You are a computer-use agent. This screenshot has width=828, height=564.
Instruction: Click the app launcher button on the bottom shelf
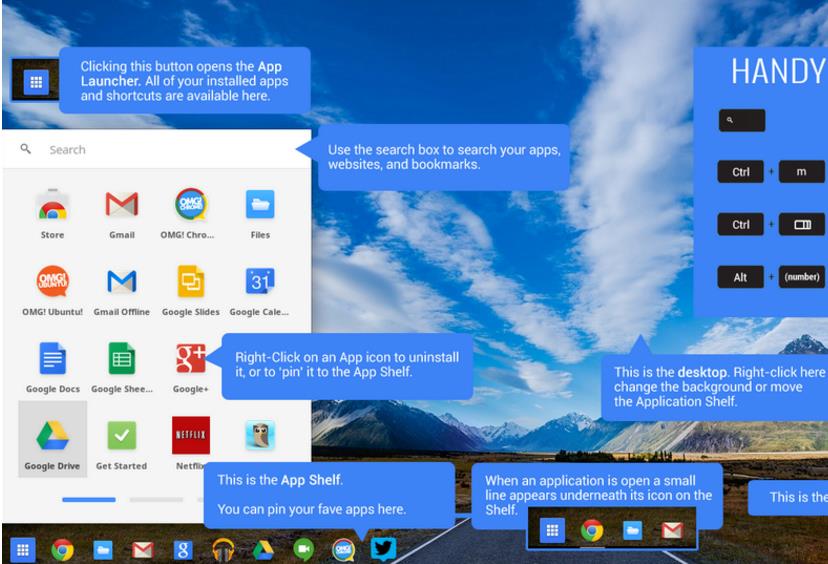[x=23, y=549]
